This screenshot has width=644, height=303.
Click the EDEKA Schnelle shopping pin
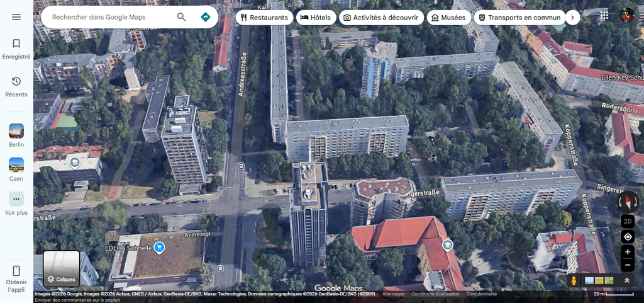160,248
